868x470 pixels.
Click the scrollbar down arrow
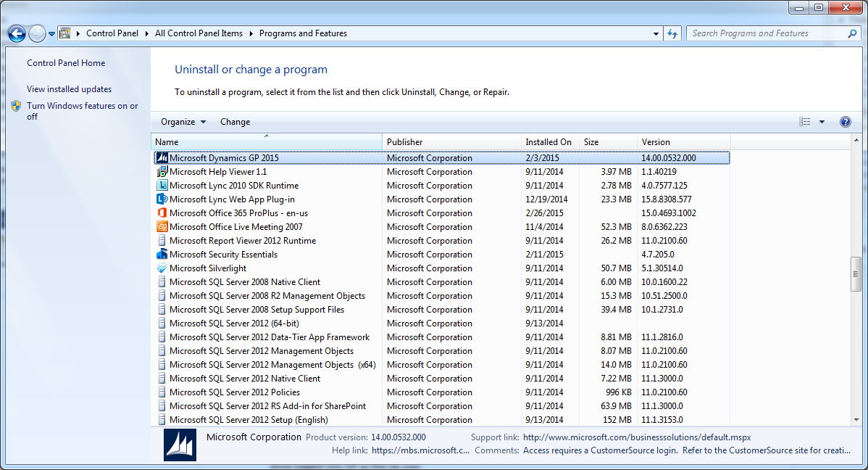point(856,420)
